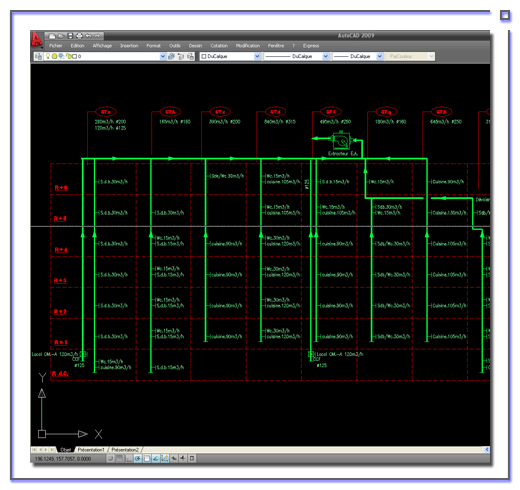Open the Cotation menu

[219, 46]
